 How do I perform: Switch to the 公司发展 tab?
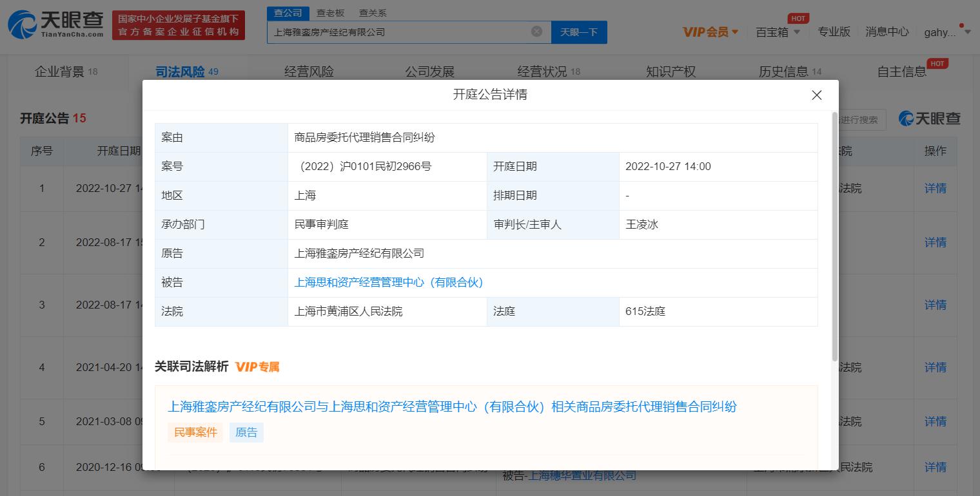point(430,72)
